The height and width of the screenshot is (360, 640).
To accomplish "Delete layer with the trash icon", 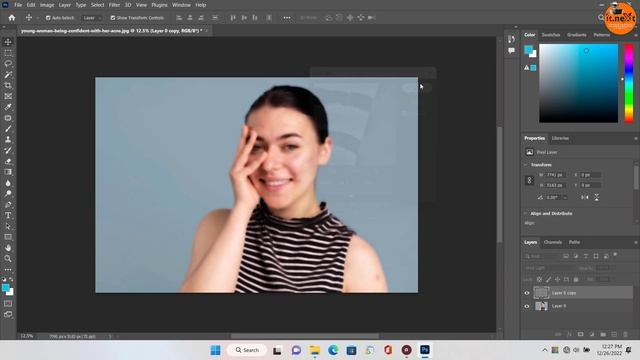I will point(625,334).
